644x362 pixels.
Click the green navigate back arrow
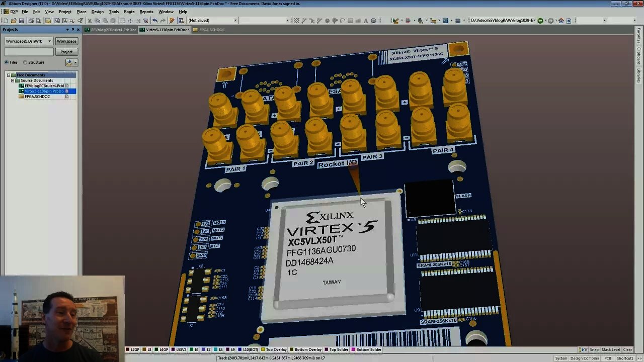click(540, 21)
